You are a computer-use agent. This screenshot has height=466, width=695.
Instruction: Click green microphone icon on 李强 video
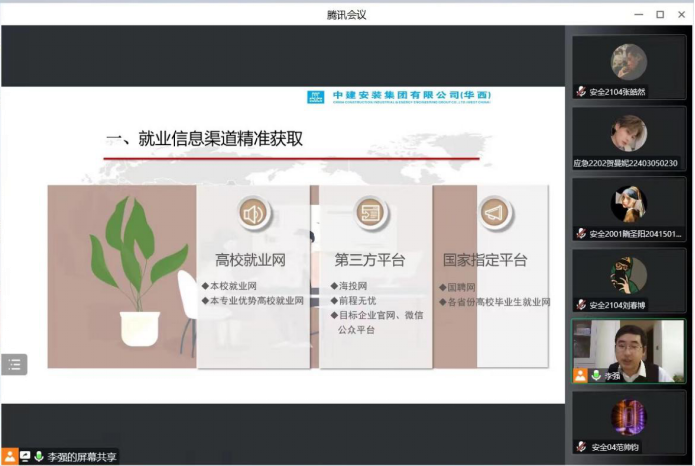click(x=596, y=375)
